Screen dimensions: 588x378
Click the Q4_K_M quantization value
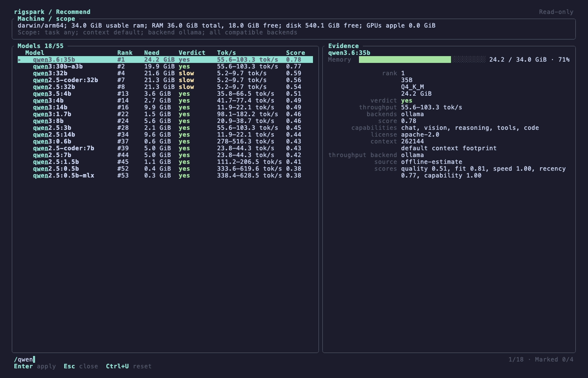click(x=412, y=87)
